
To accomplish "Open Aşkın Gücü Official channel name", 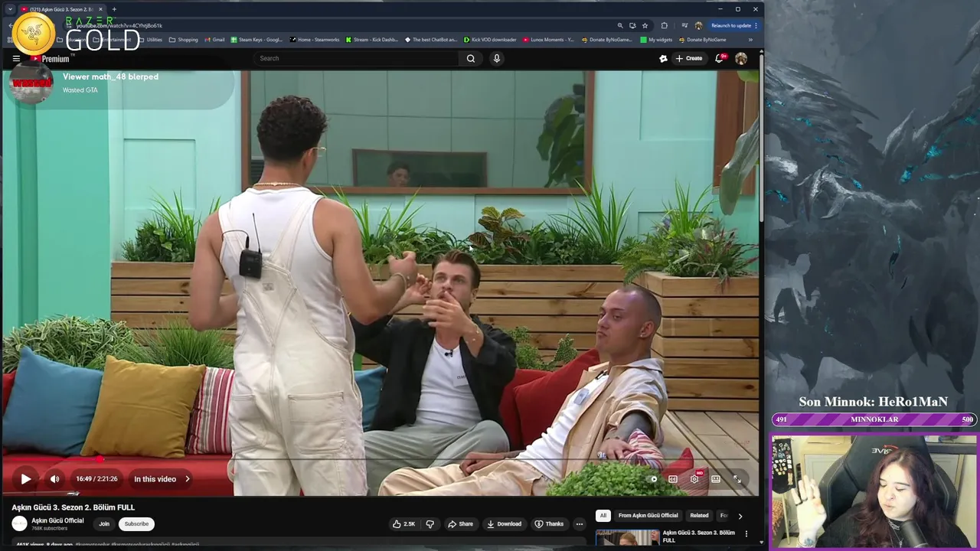I will [x=57, y=520].
